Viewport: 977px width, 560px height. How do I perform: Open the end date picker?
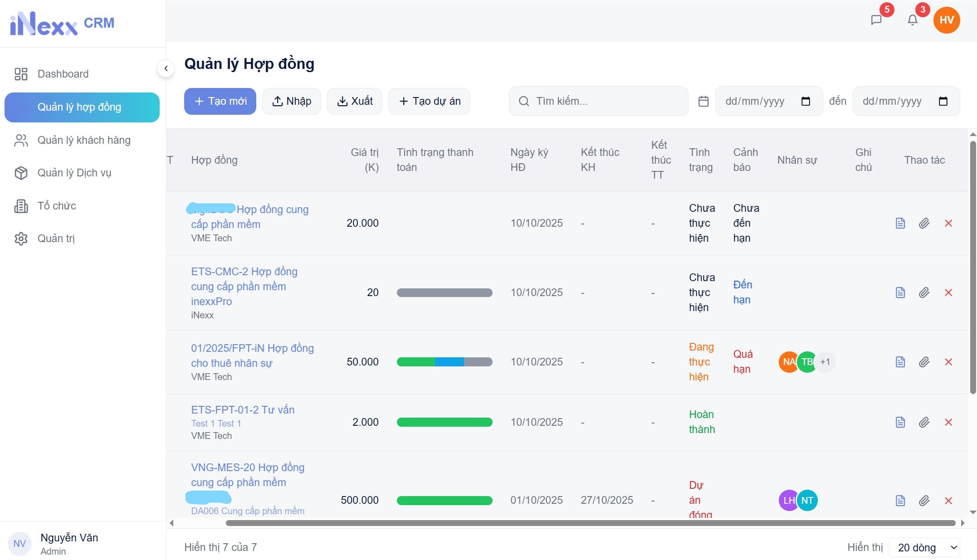[943, 101]
